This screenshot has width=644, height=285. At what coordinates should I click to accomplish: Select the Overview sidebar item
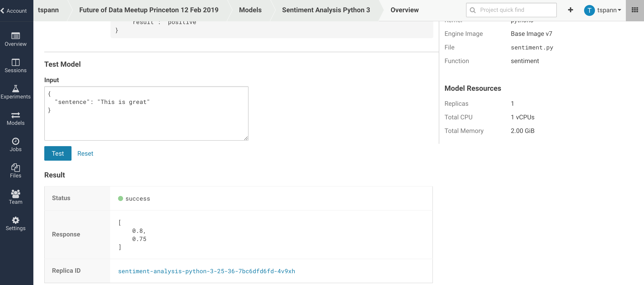[15, 39]
